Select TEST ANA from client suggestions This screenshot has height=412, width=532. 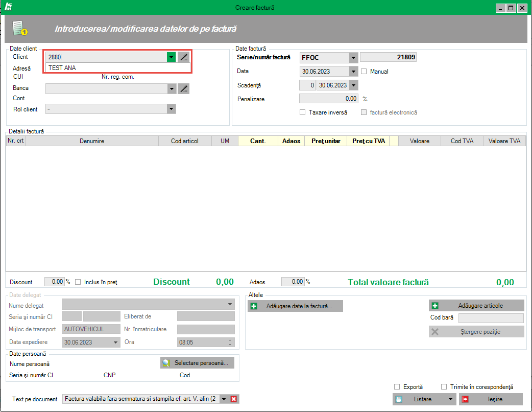118,68
